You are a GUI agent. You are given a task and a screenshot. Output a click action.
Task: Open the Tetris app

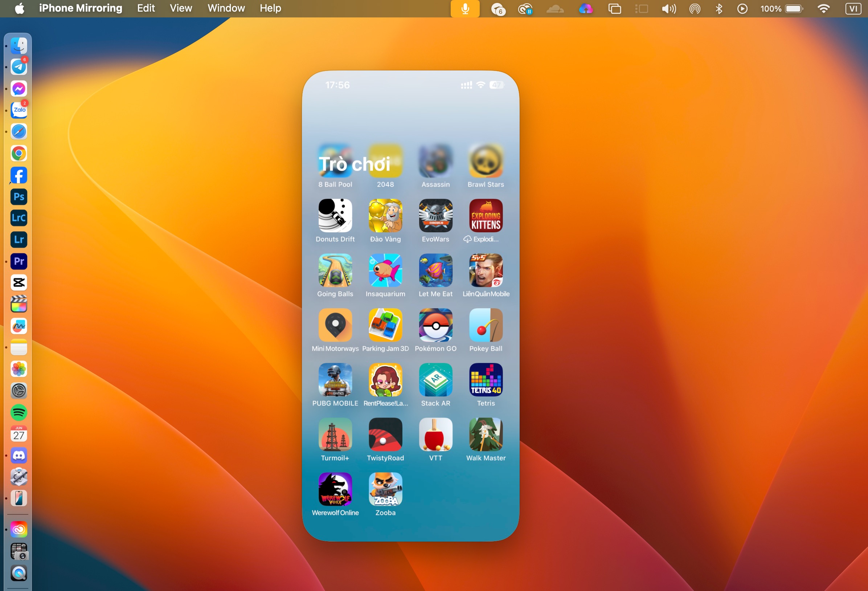[486, 380]
